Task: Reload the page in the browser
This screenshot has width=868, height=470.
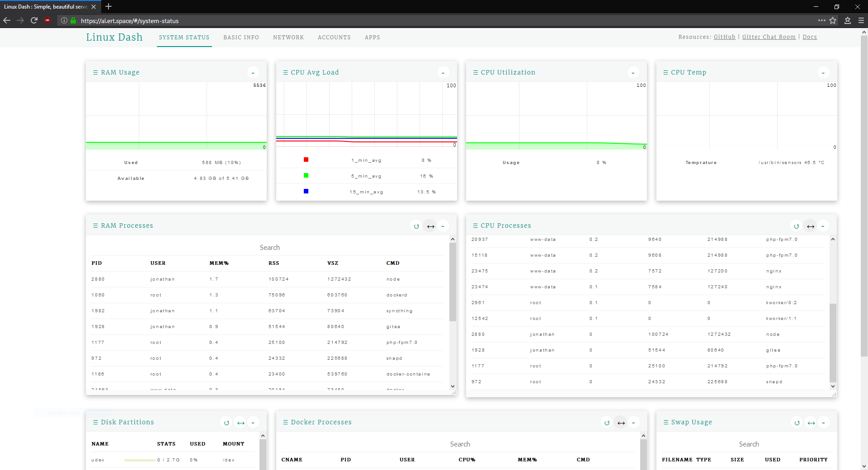Action: (34, 20)
